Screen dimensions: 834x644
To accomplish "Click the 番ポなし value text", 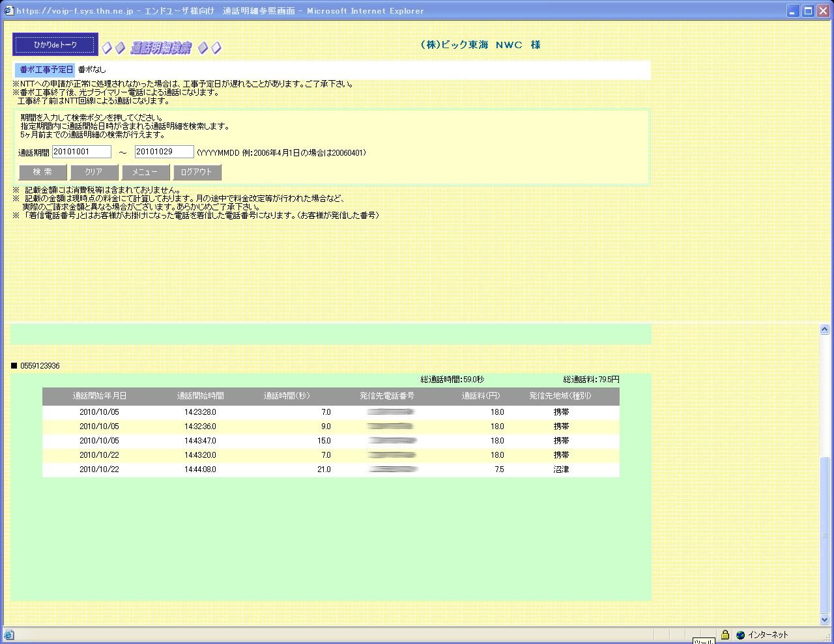I will point(92,70).
